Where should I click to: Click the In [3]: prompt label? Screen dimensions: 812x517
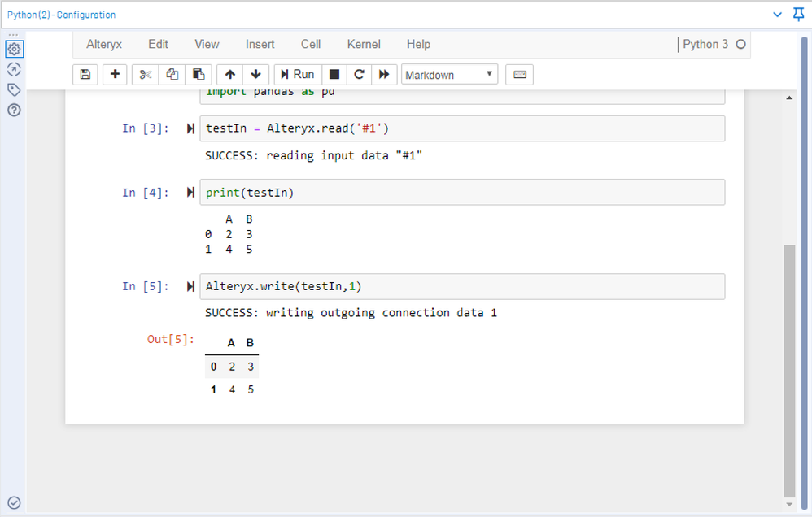click(x=146, y=128)
